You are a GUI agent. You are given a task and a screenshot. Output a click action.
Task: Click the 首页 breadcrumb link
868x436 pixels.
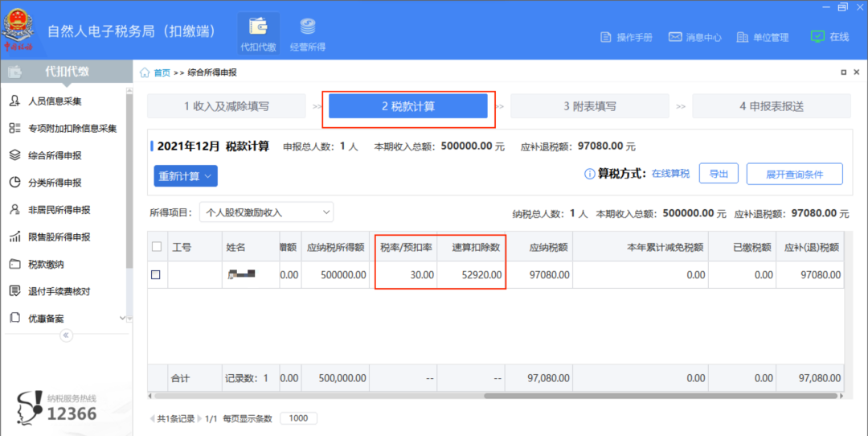pyautogui.click(x=162, y=72)
